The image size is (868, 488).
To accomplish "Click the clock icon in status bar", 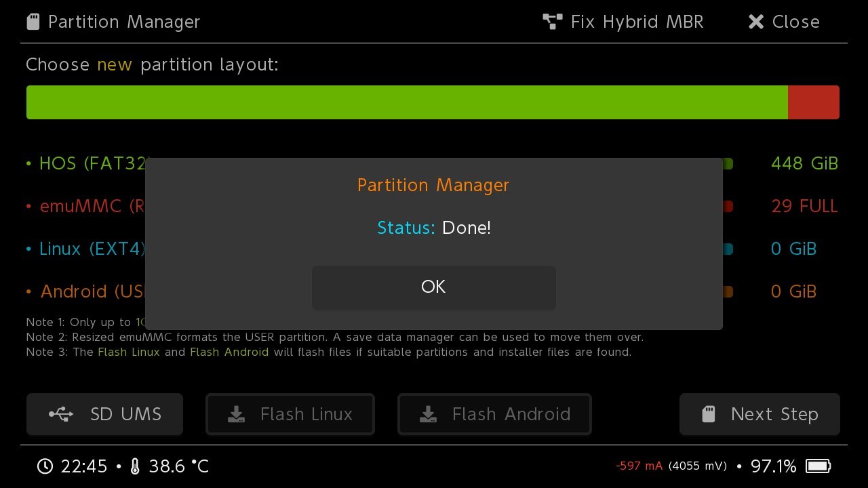I will click(x=45, y=466).
